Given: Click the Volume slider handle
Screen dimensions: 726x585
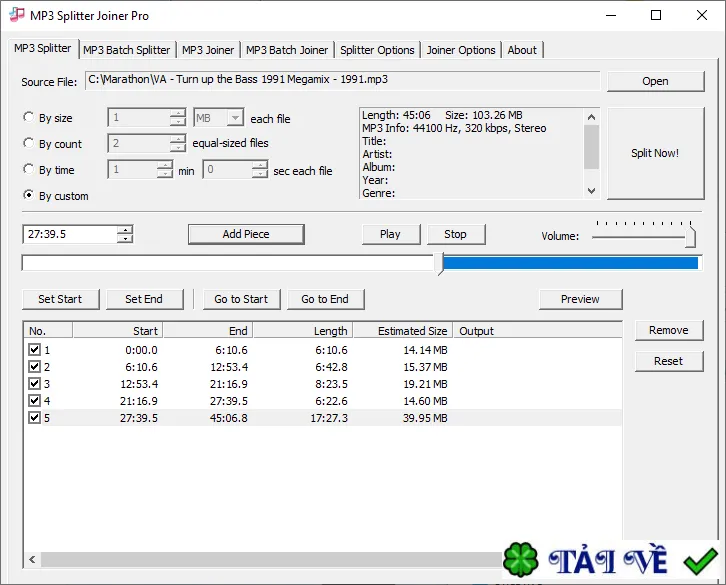Looking at the screenshot, I should (690, 236).
